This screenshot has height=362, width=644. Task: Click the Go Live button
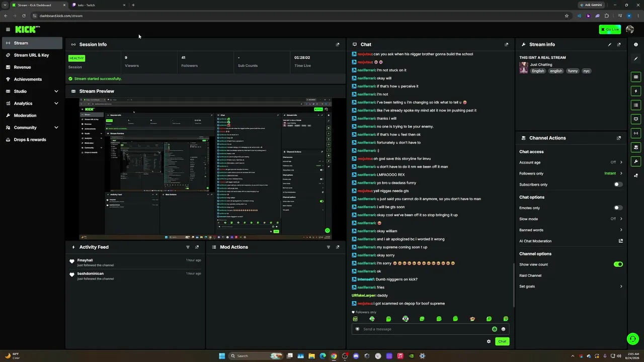pyautogui.click(x=610, y=30)
